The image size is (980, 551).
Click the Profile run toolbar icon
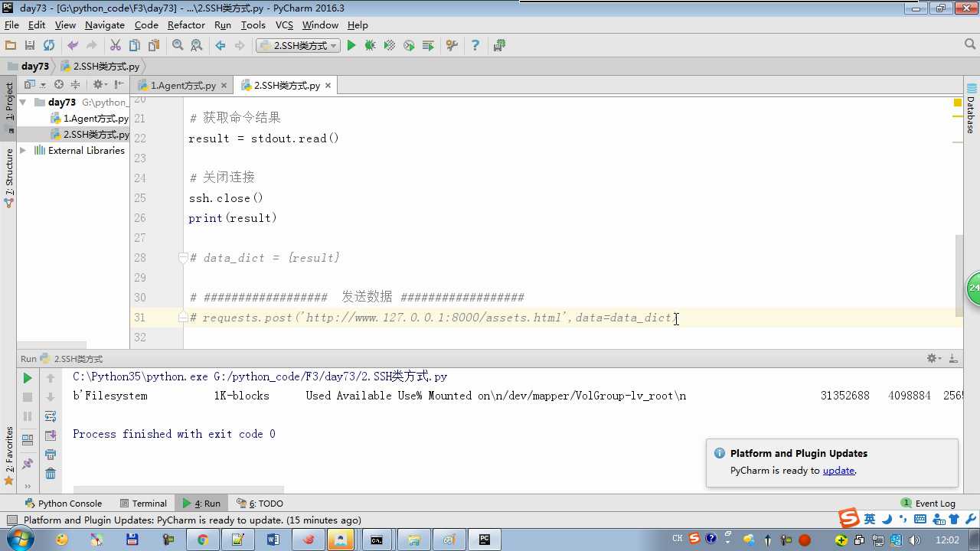[409, 46]
